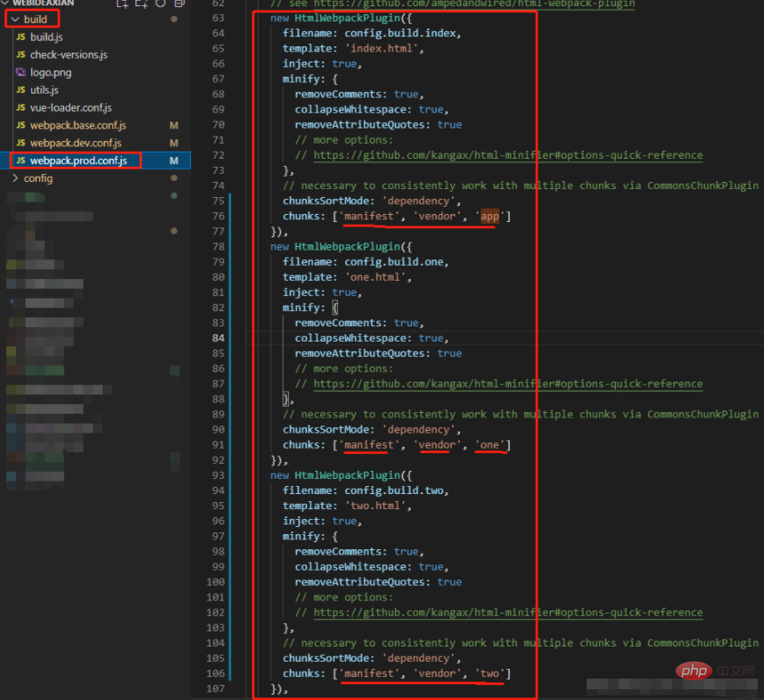
Task: Expand the config folder chevron
Action: coord(15,178)
